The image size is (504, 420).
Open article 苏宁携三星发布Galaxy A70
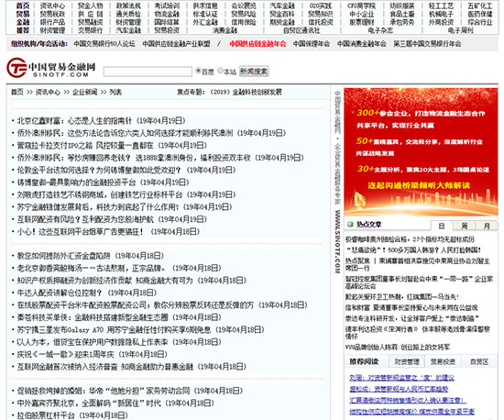coord(114,330)
